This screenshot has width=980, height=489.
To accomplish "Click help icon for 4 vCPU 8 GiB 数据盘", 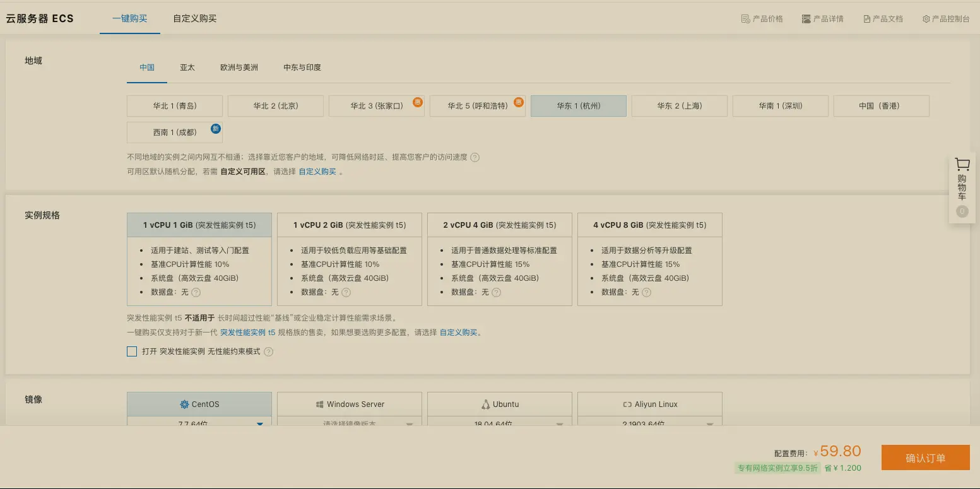I will pos(647,292).
